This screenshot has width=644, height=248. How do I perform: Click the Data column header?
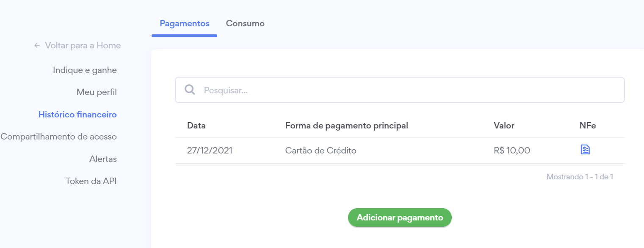[x=196, y=125]
